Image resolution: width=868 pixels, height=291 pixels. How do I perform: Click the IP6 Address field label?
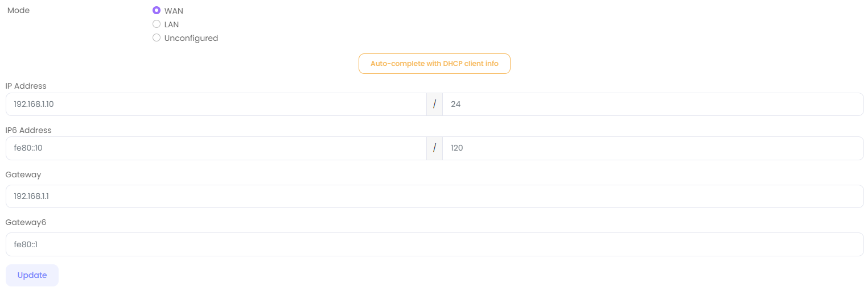click(28, 130)
